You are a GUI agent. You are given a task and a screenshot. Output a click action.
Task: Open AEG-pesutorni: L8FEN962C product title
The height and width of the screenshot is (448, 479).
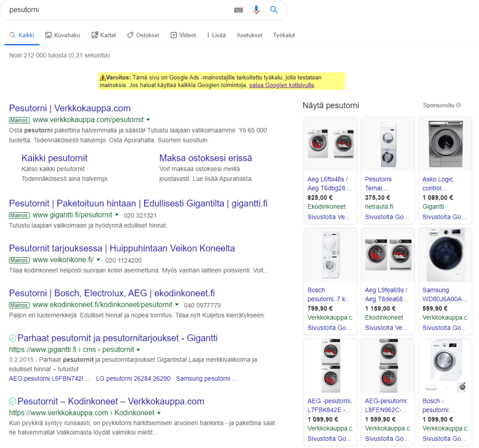point(386,405)
